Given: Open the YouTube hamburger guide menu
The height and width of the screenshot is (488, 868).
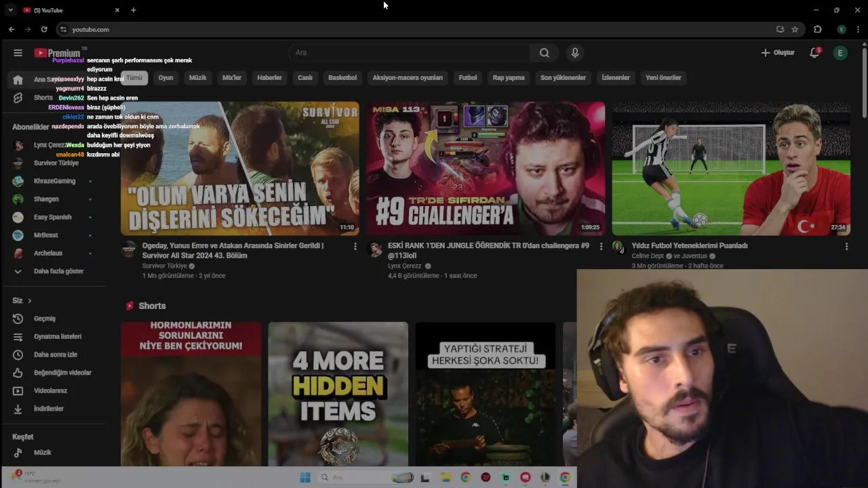Looking at the screenshot, I should click(x=18, y=53).
